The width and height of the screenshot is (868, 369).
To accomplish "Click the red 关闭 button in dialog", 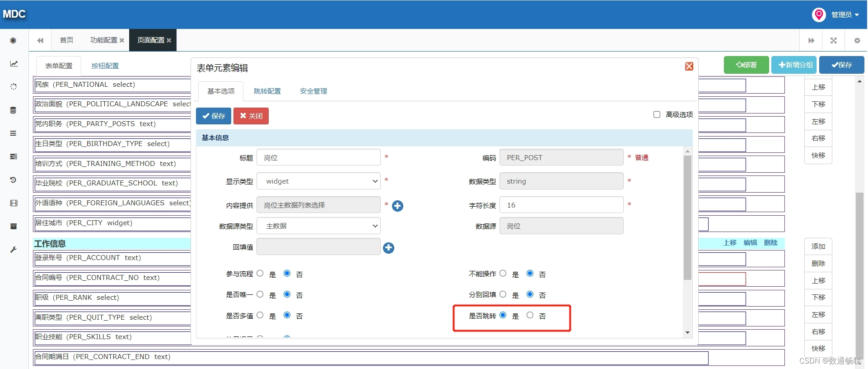I will pyautogui.click(x=251, y=116).
